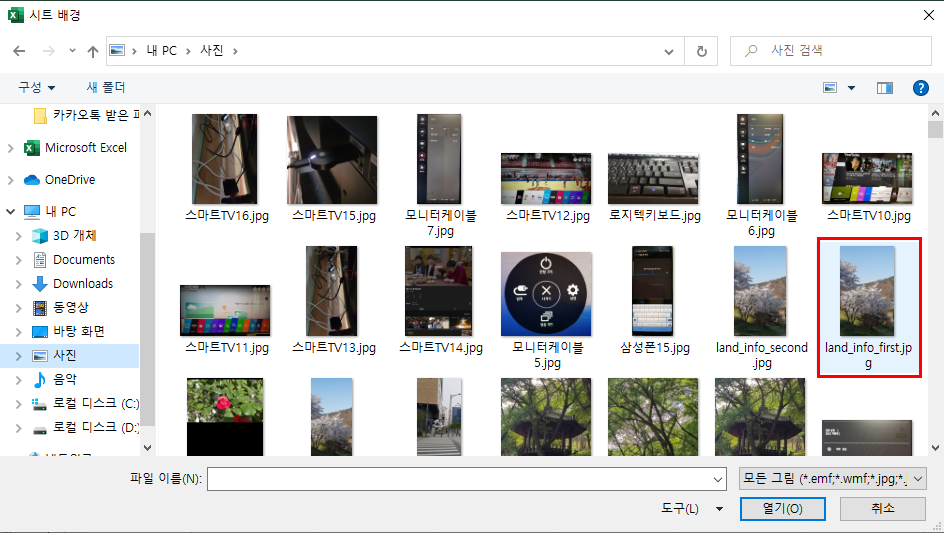The image size is (944, 533).
Task: Go up one folder level
Action: tap(93, 51)
